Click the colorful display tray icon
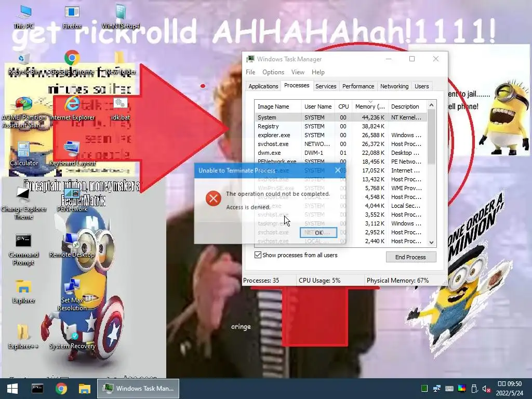Viewport: 532px width, 399px height. coord(462,389)
